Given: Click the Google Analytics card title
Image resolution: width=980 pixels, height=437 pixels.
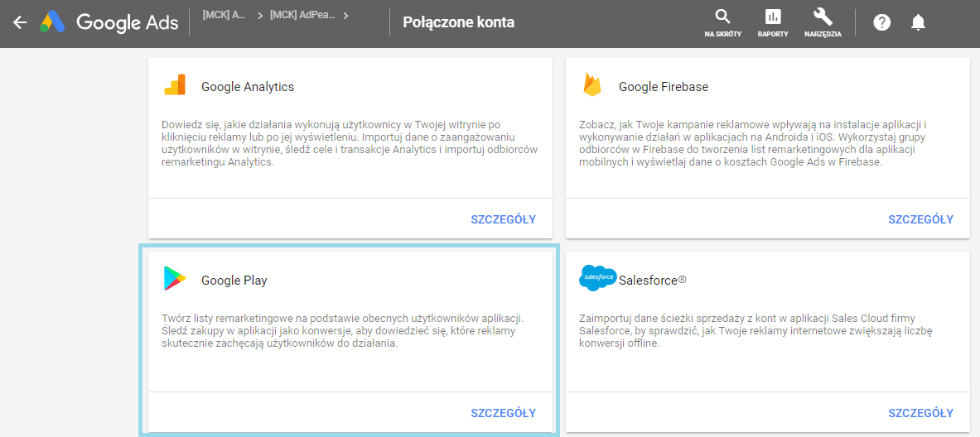Looking at the screenshot, I should point(248,87).
